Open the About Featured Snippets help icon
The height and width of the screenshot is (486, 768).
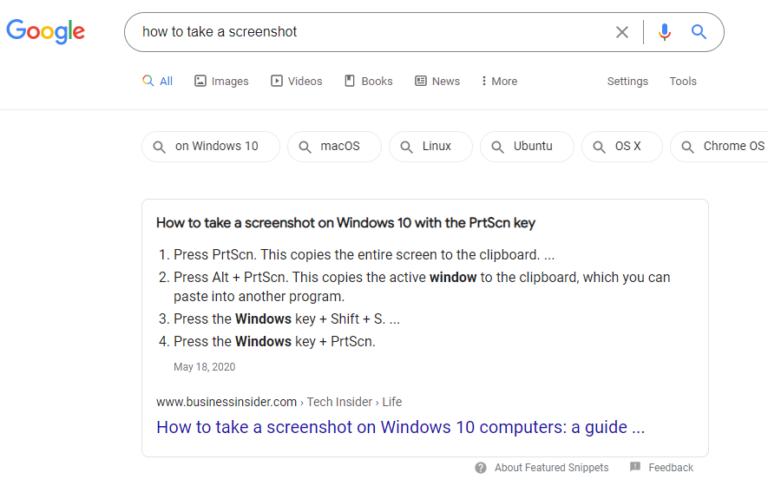pyautogui.click(x=481, y=467)
